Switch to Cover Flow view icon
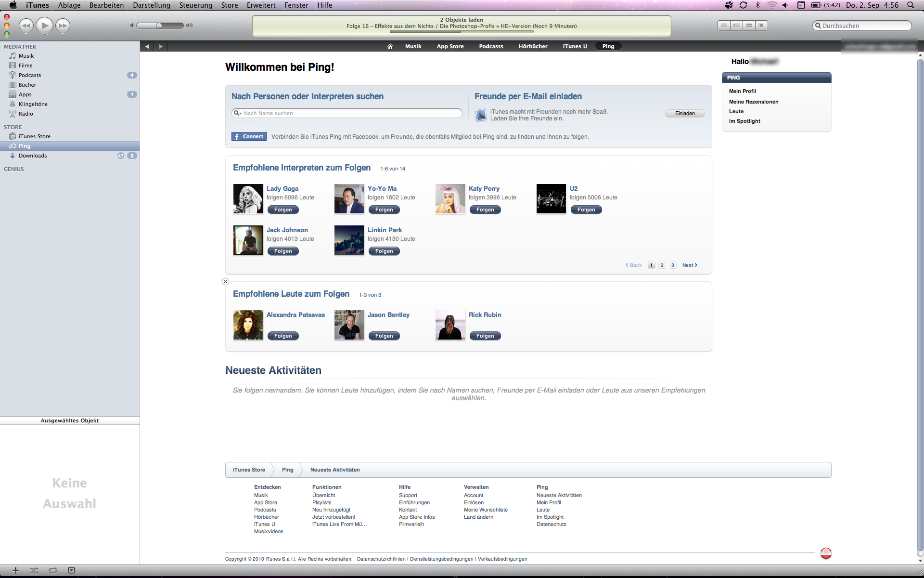The image size is (924, 578). coord(761,26)
